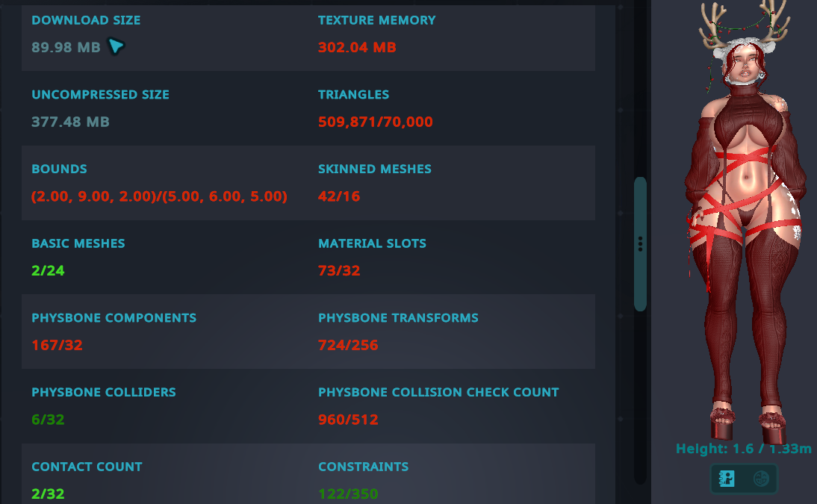Select the 724/256 PhysBone transforms value
The width and height of the screenshot is (817, 504).
pos(348,346)
